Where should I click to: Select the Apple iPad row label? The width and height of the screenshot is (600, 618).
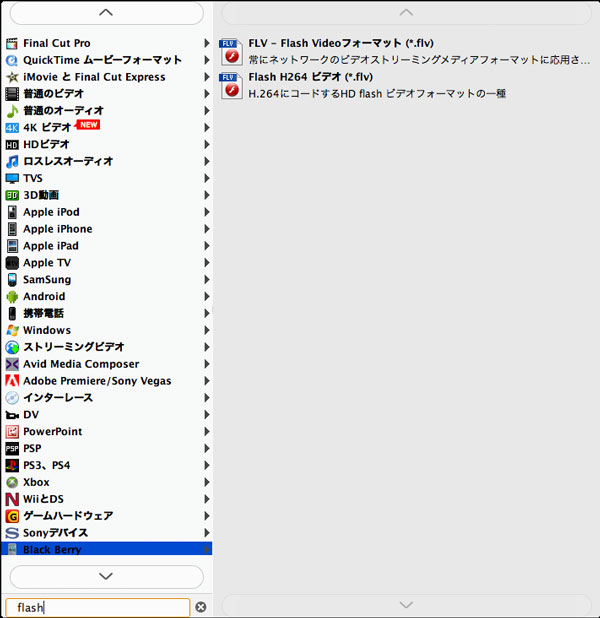(51, 246)
